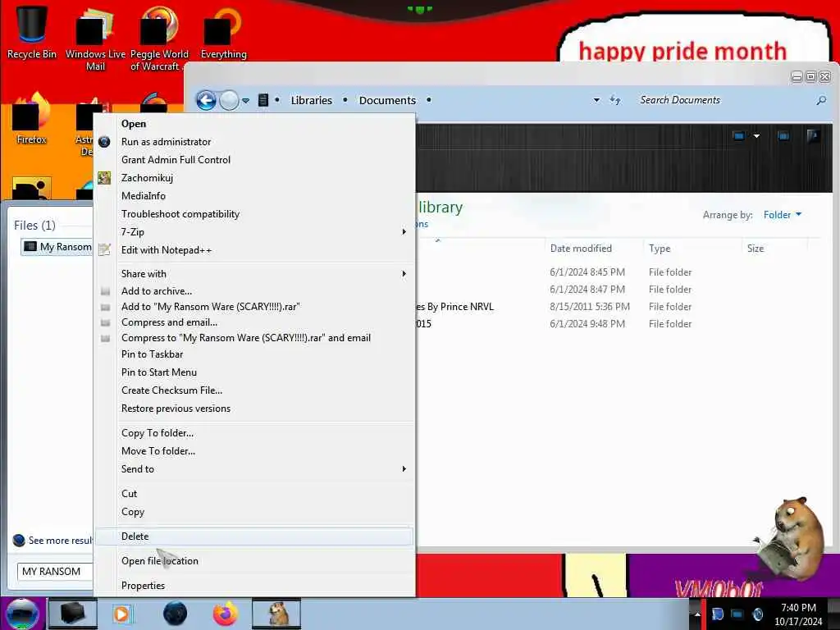This screenshot has height=630, width=840.
Task: Expand the Share with submenu
Action: [x=254, y=274]
